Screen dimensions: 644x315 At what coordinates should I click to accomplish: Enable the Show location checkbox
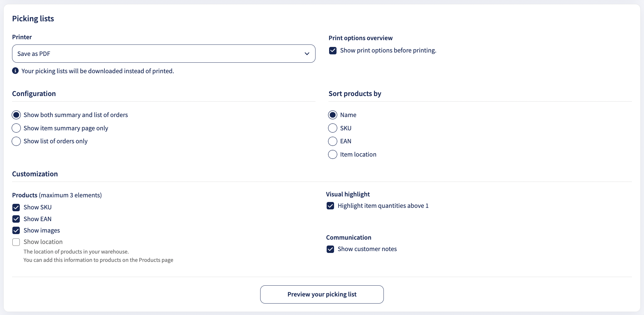click(x=16, y=242)
